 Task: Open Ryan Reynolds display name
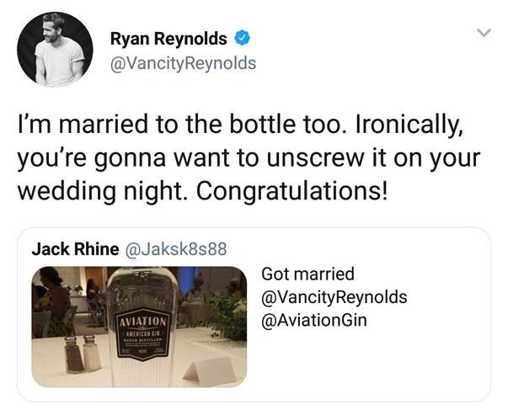click(168, 39)
